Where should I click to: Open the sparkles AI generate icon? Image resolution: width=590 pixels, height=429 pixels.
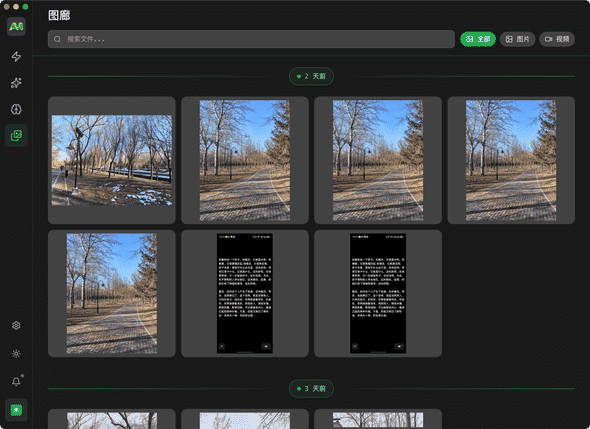click(x=16, y=83)
